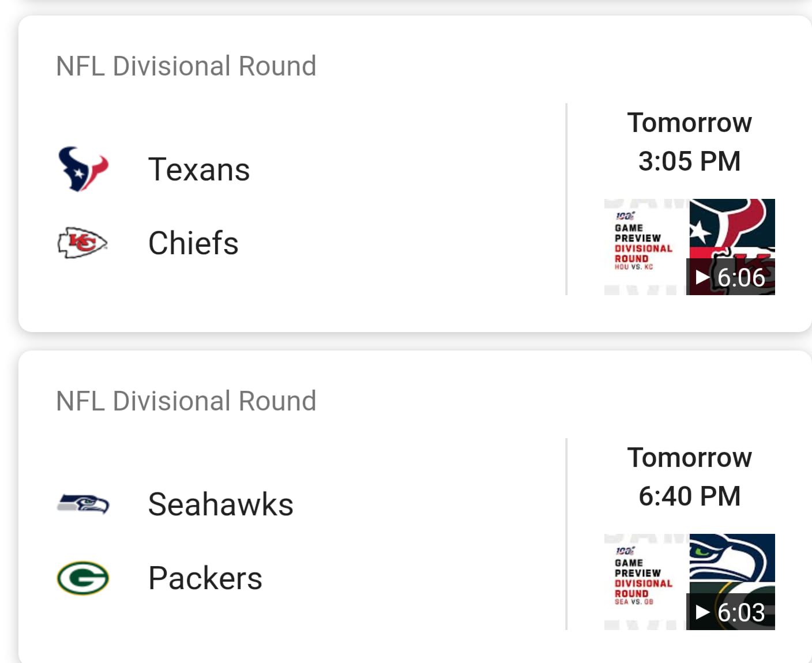Select the Packers team name
Screen dimensions: 812x663
point(205,578)
